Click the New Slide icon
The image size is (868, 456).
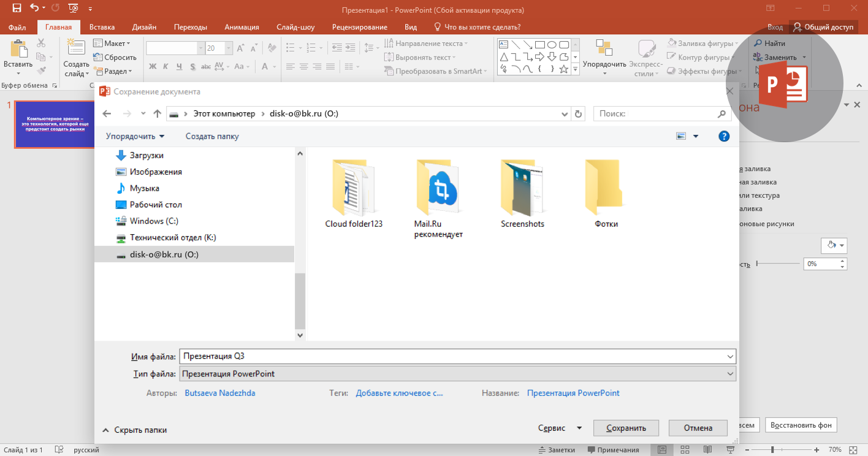point(76,48)
